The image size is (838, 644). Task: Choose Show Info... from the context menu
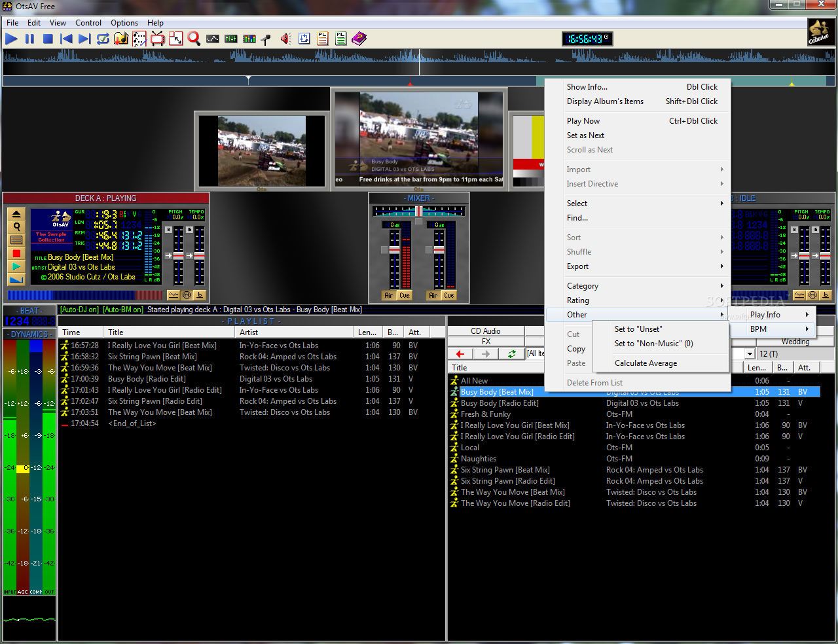pyautogui.click(x=638, y=87)
